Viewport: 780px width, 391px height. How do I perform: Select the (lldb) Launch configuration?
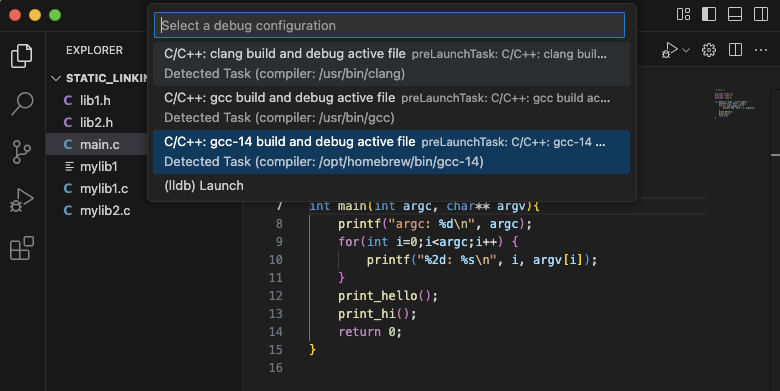point(391,186)
